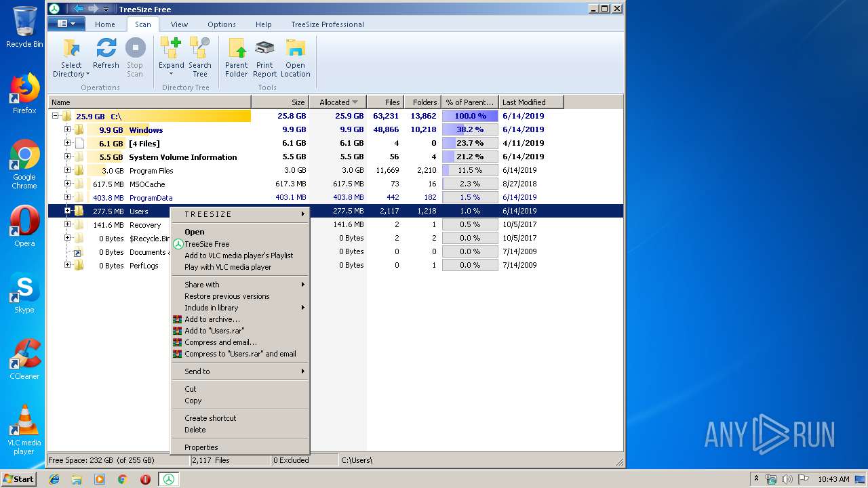Viewport: 868px width, 488px height.
Task: Sort by Size column header
Action: [x=280, y=102]
